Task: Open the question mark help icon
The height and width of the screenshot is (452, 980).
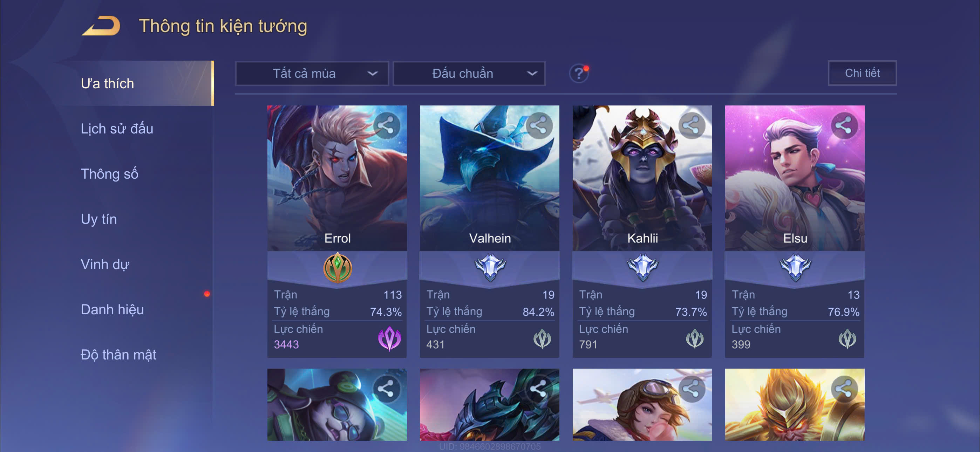Action: tap(579, 73)
